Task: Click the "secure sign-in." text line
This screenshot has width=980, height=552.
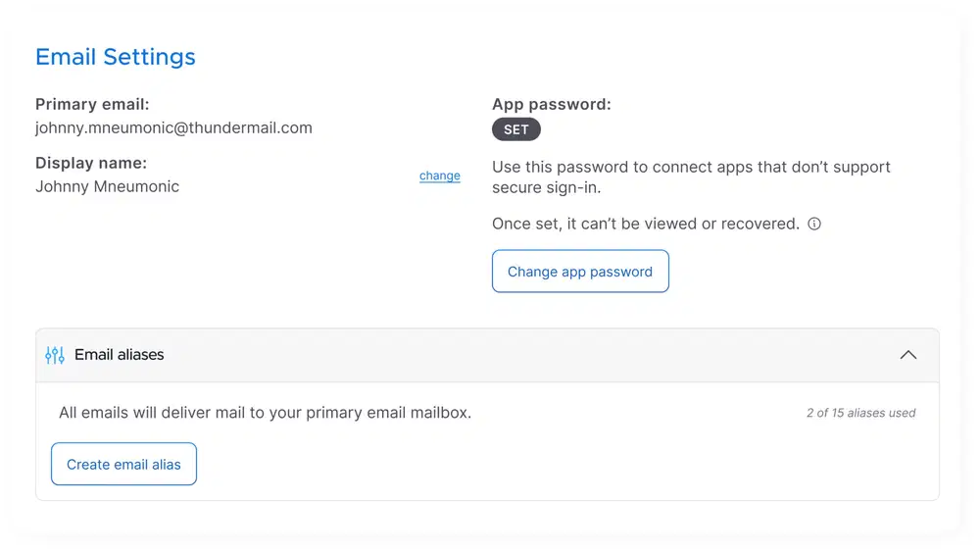Action: coord(547,187)
